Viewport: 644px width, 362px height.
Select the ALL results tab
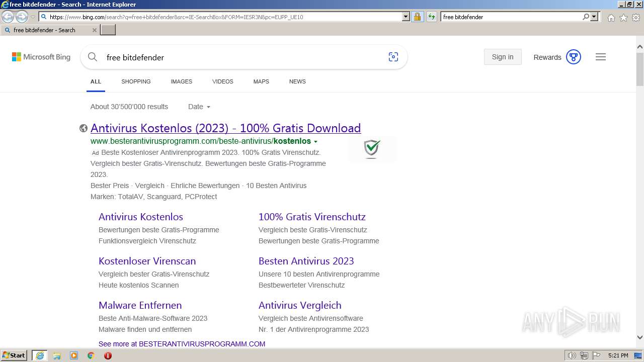point(96,81)
